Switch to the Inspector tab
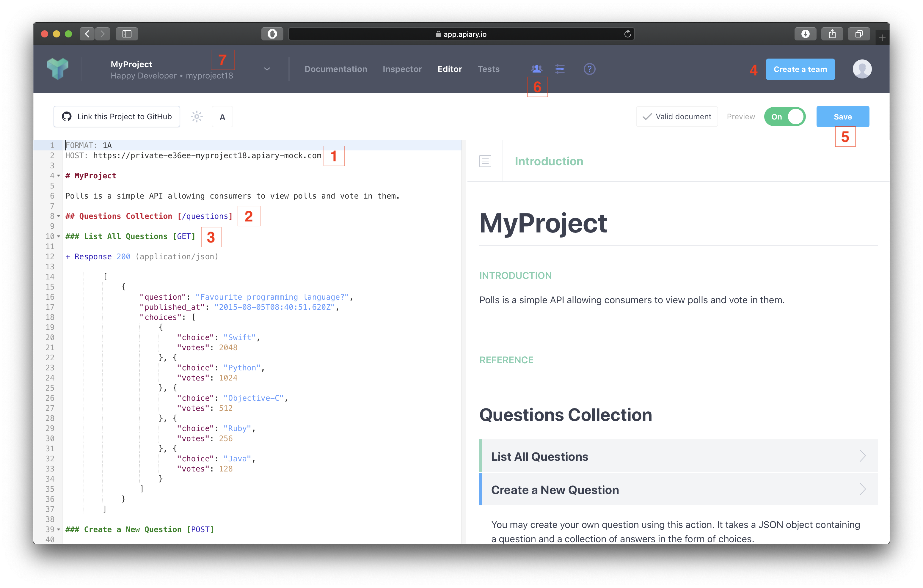Screen dimensions: 923x588 coord(402,69)
